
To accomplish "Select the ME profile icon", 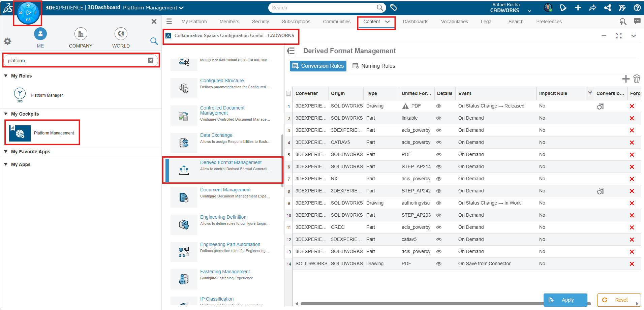I will pyautogui.click(x=40, y=34).
